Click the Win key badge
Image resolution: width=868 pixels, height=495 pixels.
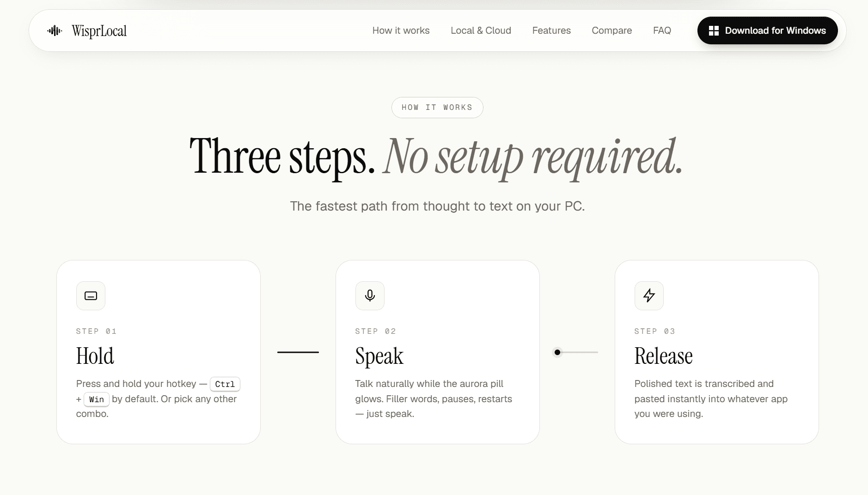(97, 399)
